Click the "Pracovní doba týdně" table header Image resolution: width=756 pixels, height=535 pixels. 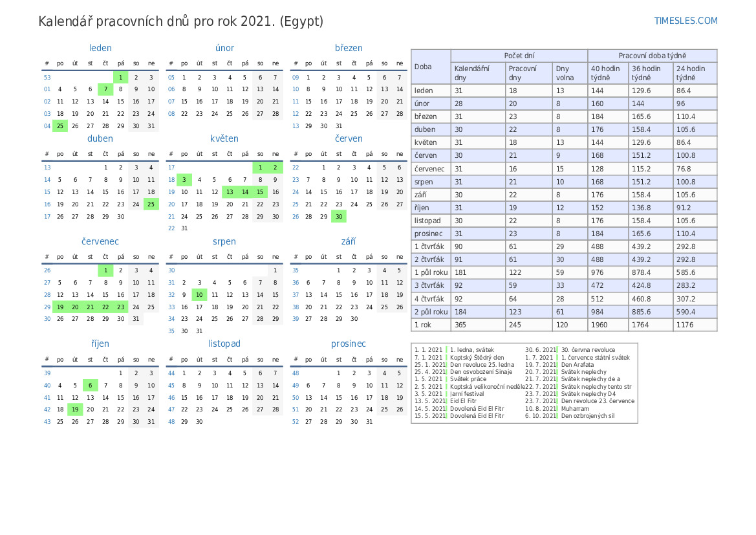652,56
